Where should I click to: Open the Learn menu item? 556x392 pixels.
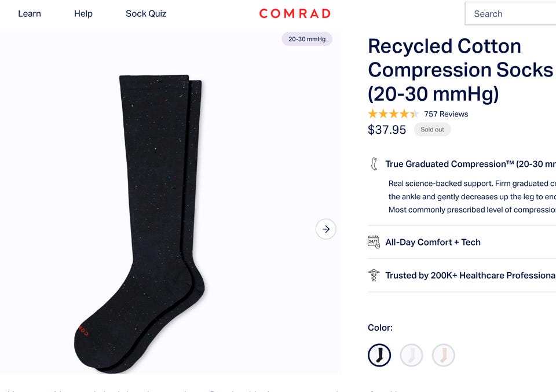(30, 14)
